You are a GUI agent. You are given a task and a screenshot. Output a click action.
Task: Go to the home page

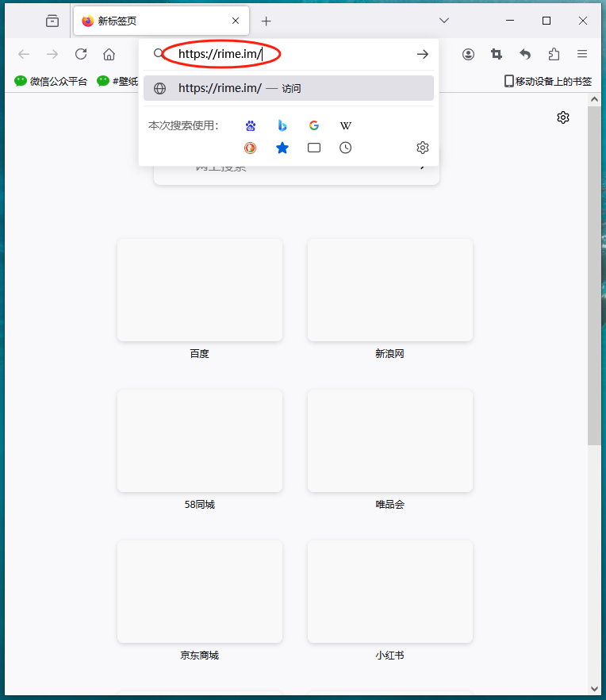[x=109, y=55]
